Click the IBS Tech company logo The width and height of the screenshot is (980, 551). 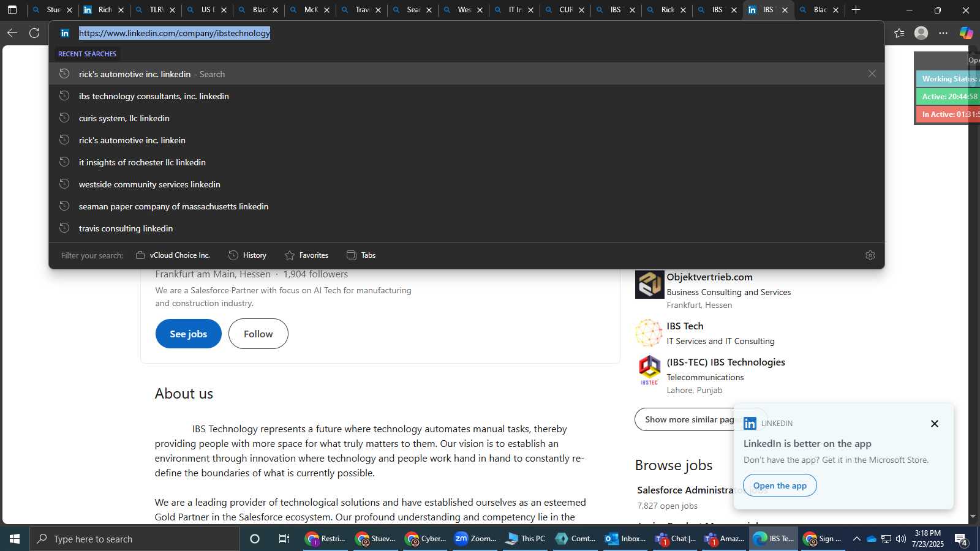pos(649,333)
